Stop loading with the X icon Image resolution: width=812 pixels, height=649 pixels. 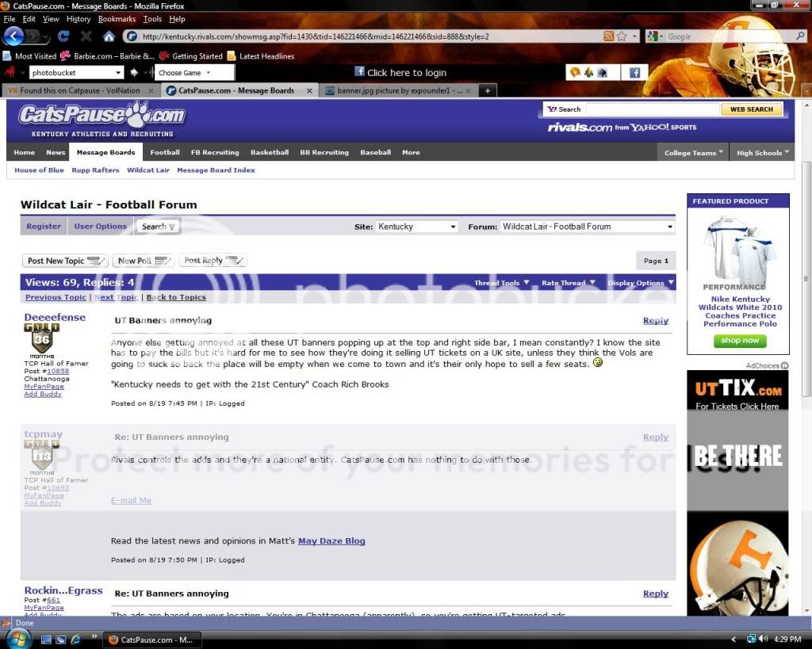(86, 36)
